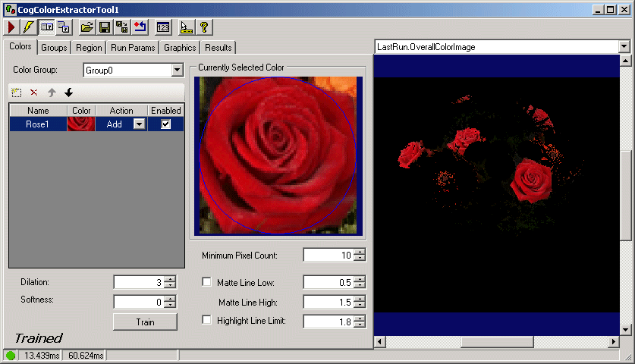Click the Softness input field
This screenshot has height=364, width=635.
click(x=139, y=302)
